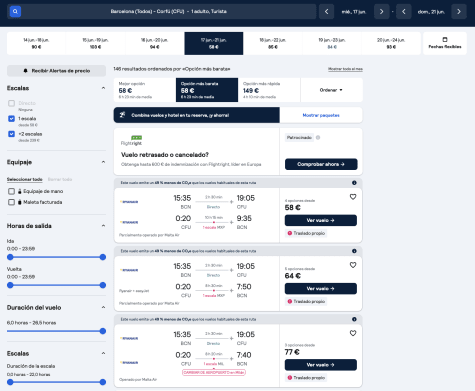Check Maleta facturada checkbox

(11, 202)
